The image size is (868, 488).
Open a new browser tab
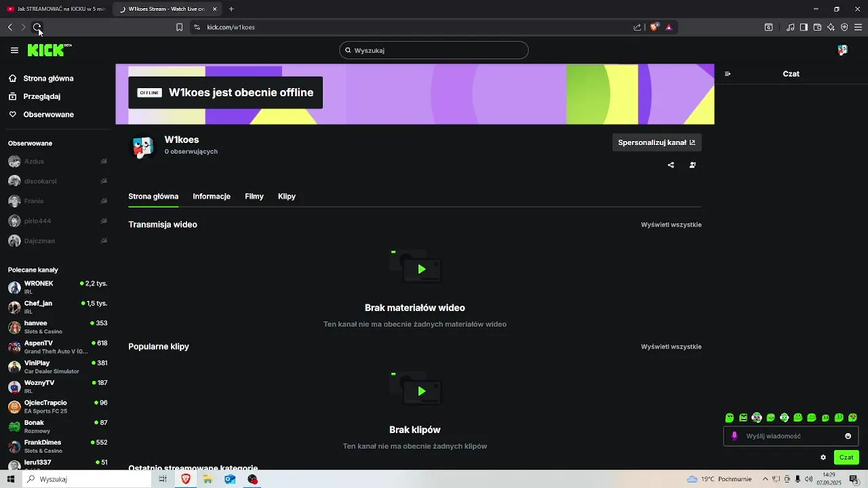click(231, 9)
